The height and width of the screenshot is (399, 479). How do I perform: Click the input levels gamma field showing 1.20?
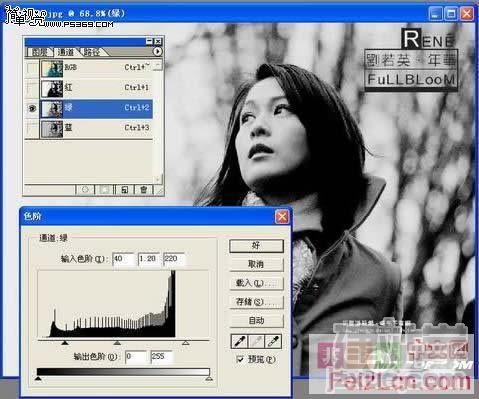pos(148,259)
